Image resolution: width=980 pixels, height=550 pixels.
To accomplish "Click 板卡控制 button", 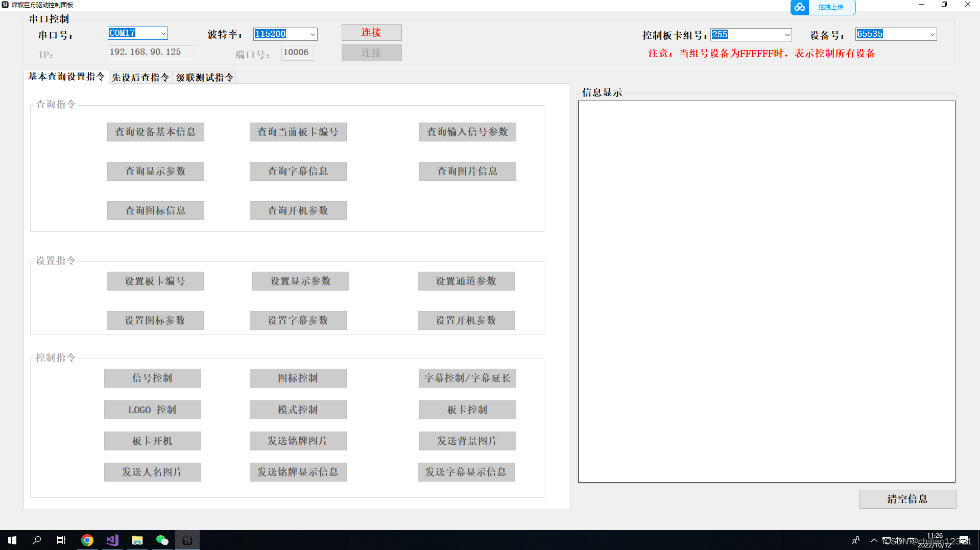I will [467, 410].
